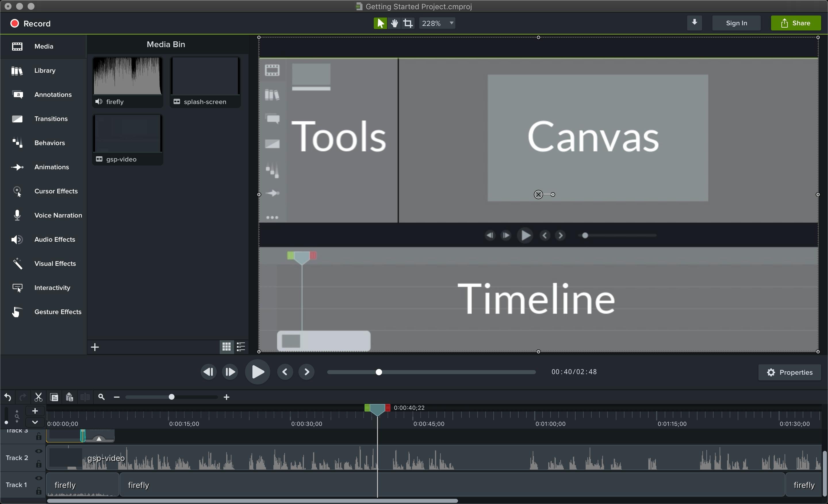The width and height of the screenshot is (828, 504).
Task: Open the Share export menu
Action: [796, 23]
